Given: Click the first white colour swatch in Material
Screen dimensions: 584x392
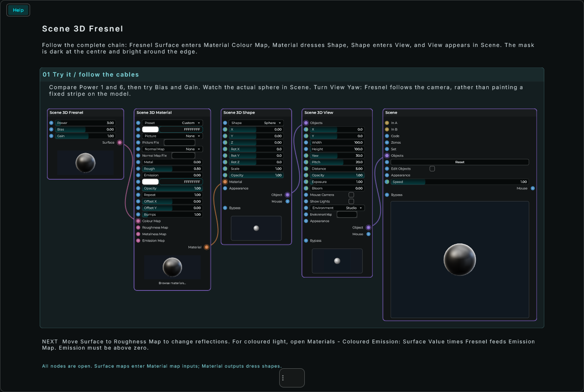Looking at the screenshot, I should [x=151, y=129].
